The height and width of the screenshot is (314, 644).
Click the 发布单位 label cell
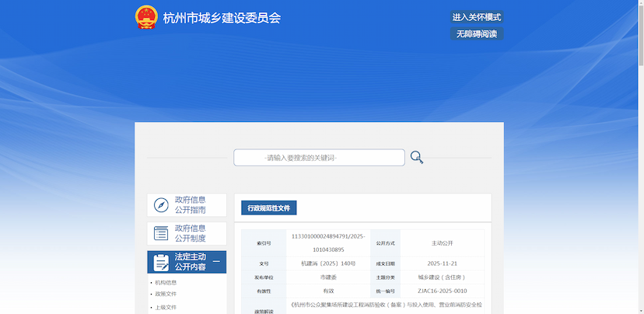pos(264,277)
